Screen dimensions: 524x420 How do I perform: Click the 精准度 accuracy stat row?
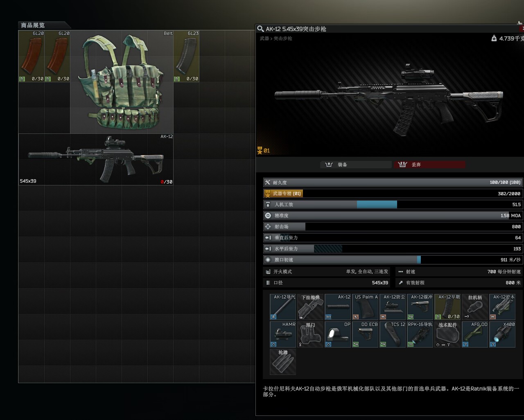(393, 215)
